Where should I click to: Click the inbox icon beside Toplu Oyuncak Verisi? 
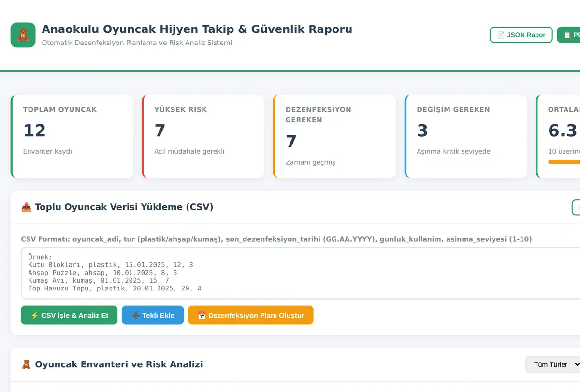pos(26,207)
